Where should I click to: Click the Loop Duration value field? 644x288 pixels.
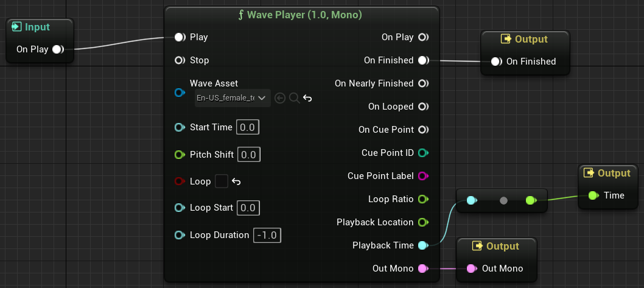point(267,235)
